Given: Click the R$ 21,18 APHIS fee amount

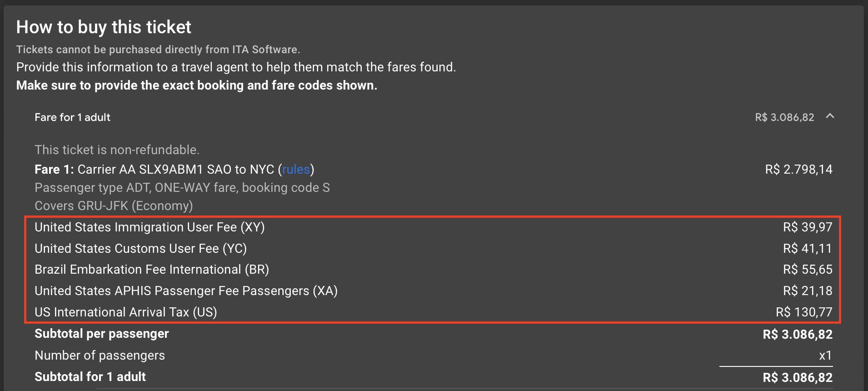Looking at the screenshot, I should coord(808,291).
